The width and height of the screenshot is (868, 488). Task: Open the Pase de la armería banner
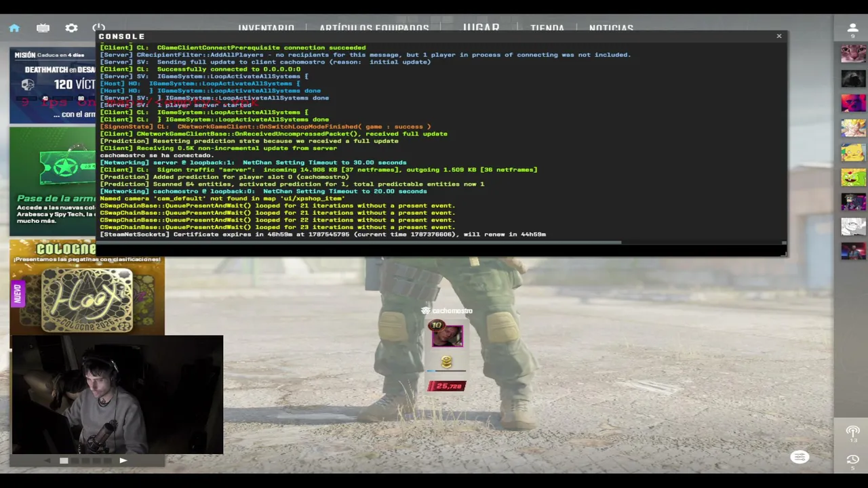(x=53, y=182)
